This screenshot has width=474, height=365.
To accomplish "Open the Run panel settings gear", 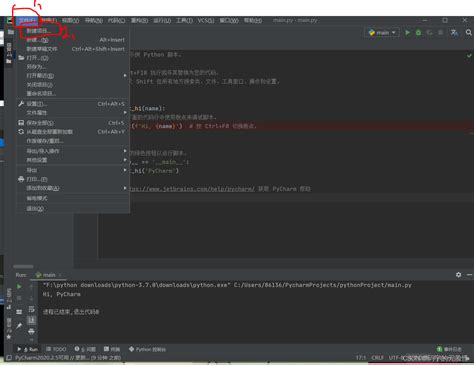I will point(459,275).
